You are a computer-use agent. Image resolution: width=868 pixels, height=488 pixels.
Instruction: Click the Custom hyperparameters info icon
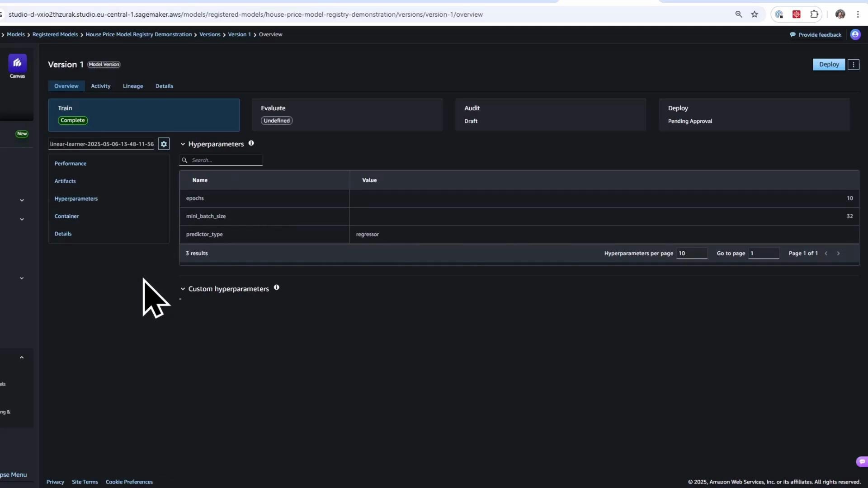[277, 287]
